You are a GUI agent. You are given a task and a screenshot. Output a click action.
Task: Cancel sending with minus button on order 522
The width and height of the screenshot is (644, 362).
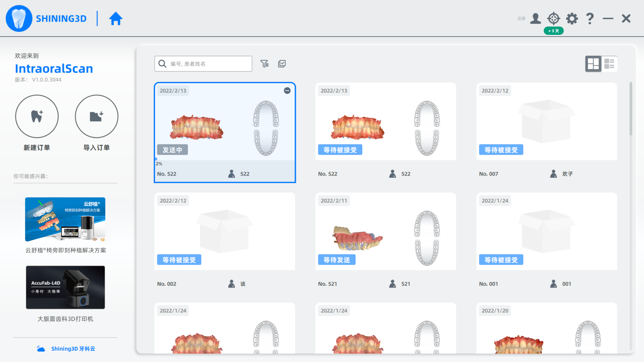click(x=287, y=90)
